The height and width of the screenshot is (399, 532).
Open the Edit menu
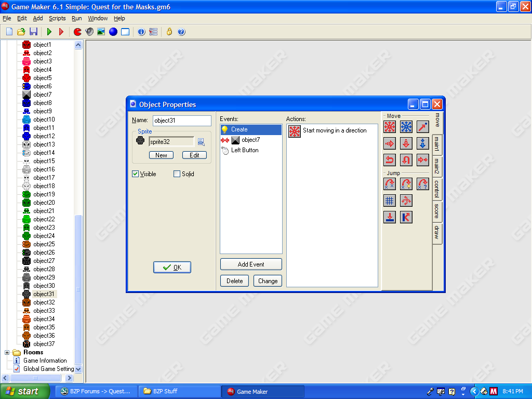point(22,18)
